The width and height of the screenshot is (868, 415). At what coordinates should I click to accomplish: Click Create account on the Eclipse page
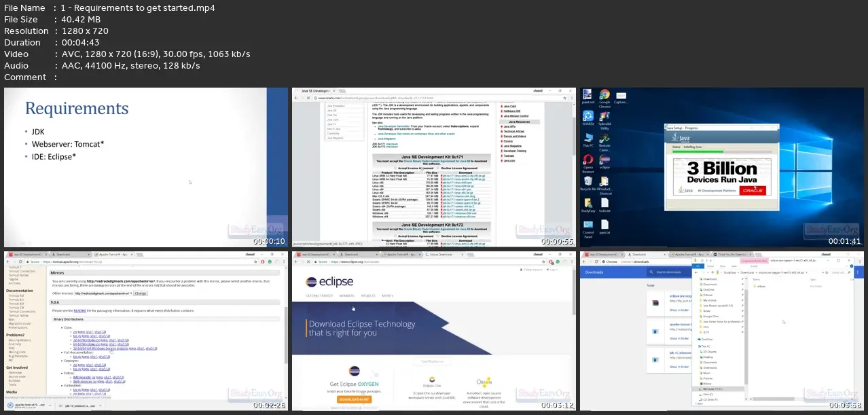531,270
